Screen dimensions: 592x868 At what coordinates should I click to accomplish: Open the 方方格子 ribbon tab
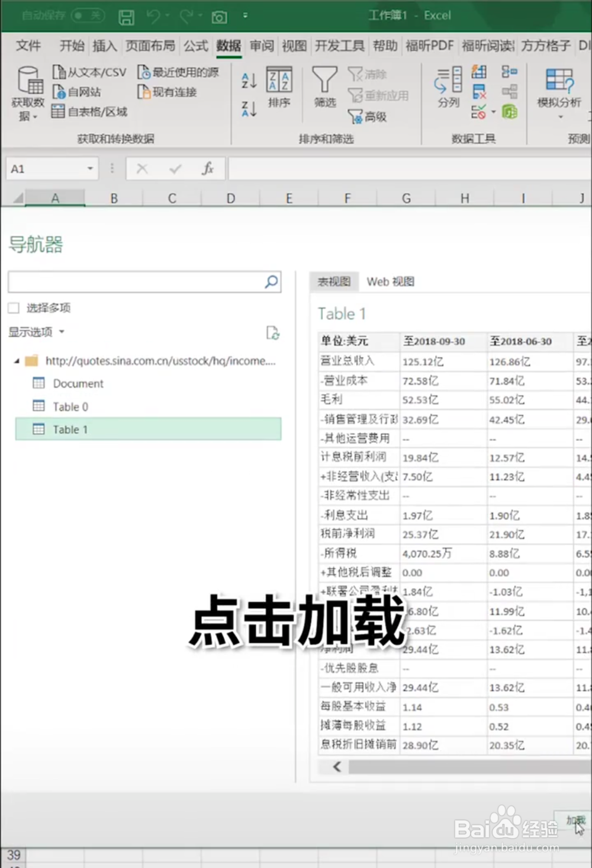[546, 46]
